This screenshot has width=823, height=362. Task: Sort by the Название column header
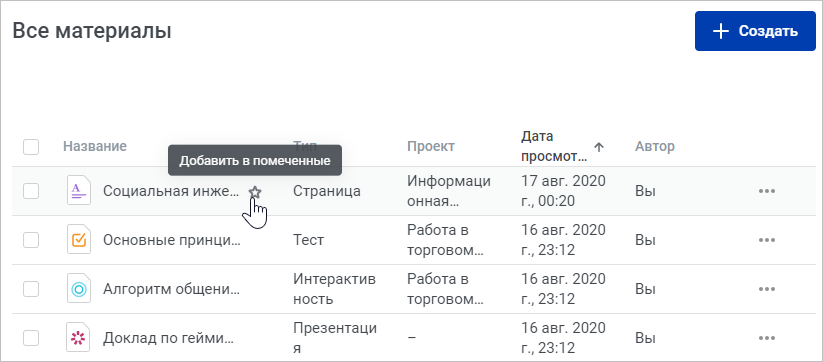click(x=94, y=146)
